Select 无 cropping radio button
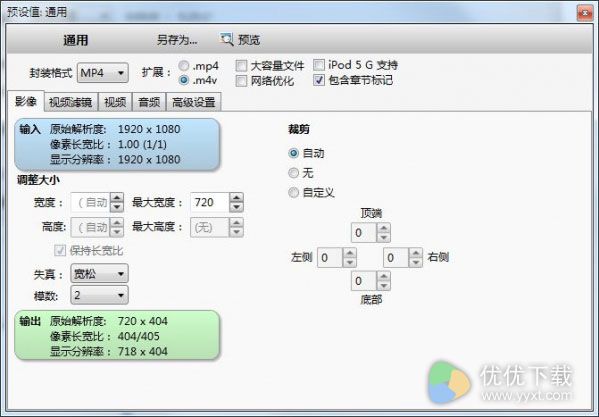599x417 pixels. [293, 173]
